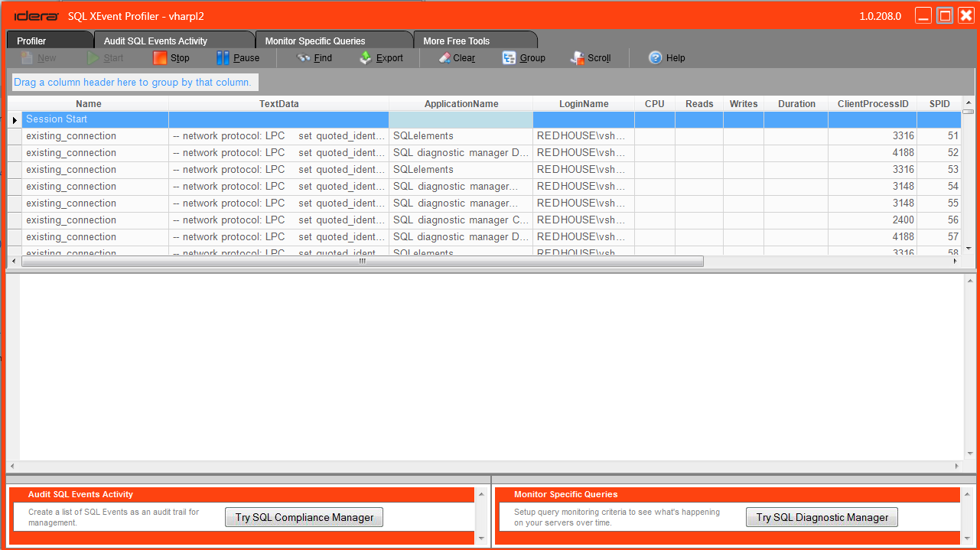The image size is (980, 550).
Task: Click the events grid scroll right arrow
Action: pos(955,262)
